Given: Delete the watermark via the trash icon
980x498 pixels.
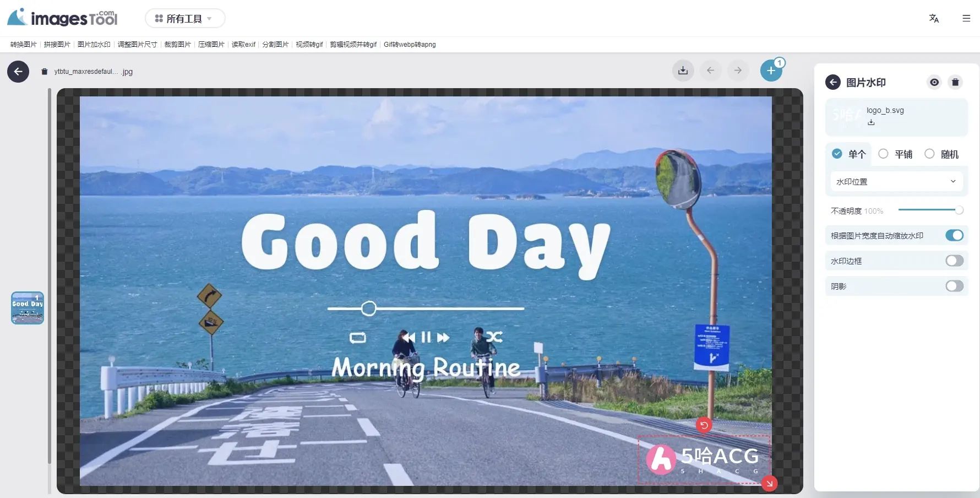Looking at the screenshot, I should point(956,82).
